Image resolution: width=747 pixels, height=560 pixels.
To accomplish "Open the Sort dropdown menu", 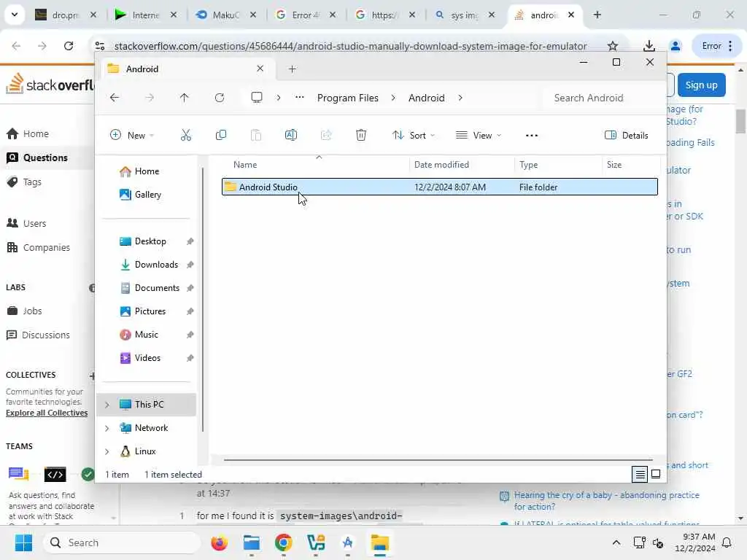I will click(x=413, y=135).
